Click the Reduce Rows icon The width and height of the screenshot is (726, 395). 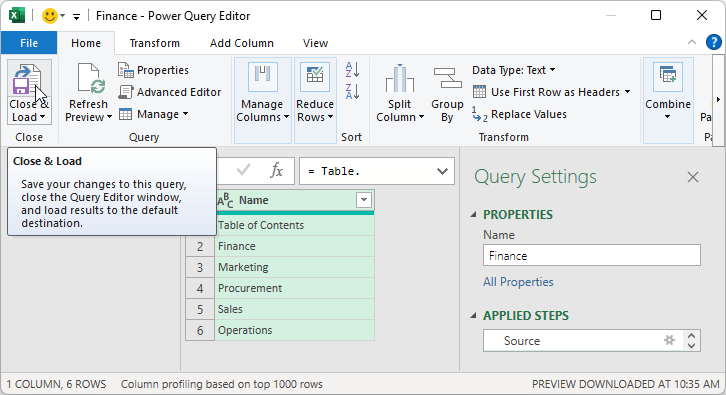coord(315,76)
